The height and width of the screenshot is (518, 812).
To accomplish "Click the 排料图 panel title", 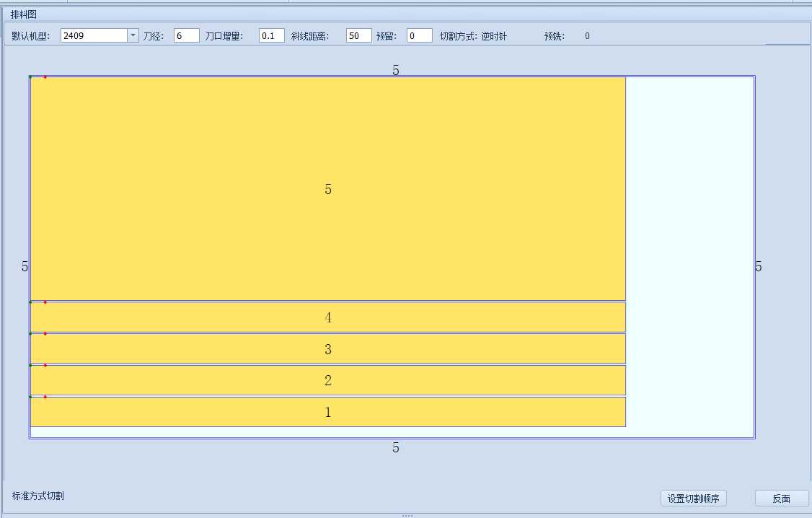I will (x=24, y=14).
